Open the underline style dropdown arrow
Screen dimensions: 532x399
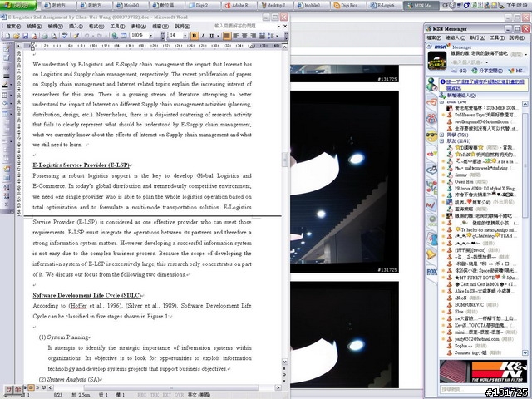click(x=217, y=36)
